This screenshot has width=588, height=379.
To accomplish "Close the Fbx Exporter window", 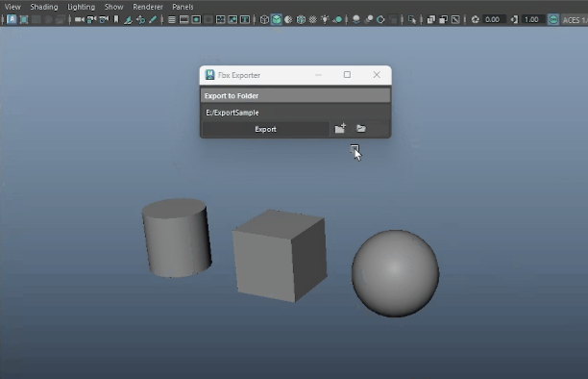I will pos(377,75).
